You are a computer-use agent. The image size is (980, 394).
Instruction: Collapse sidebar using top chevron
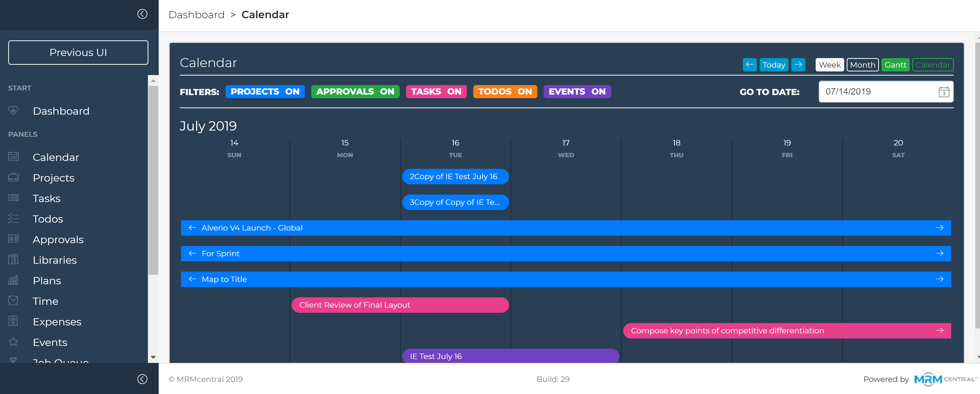pyautogui.click(x=142, y=14)
